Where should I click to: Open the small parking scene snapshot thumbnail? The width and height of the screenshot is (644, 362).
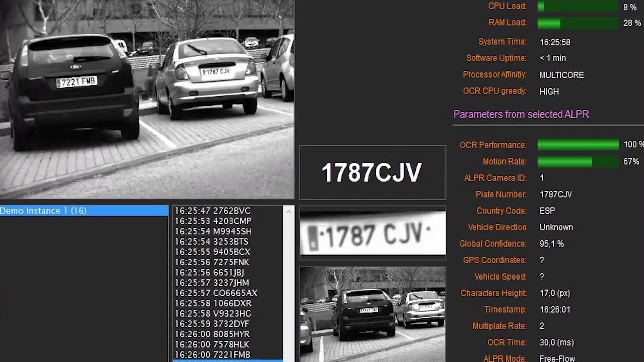[372, 314]
